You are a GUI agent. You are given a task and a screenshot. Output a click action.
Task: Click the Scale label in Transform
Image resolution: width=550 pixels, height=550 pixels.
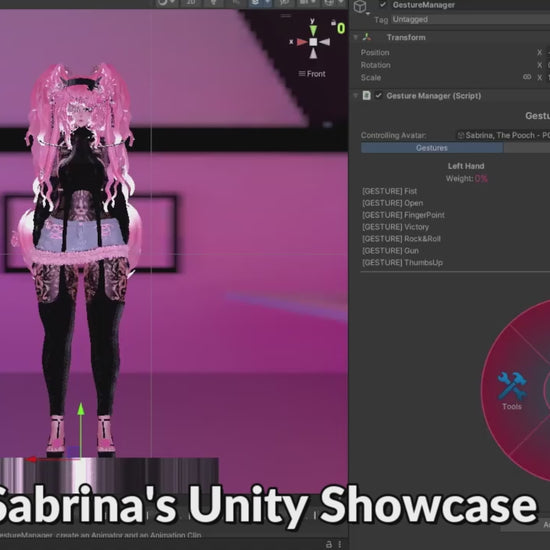(x=371, y=78)
